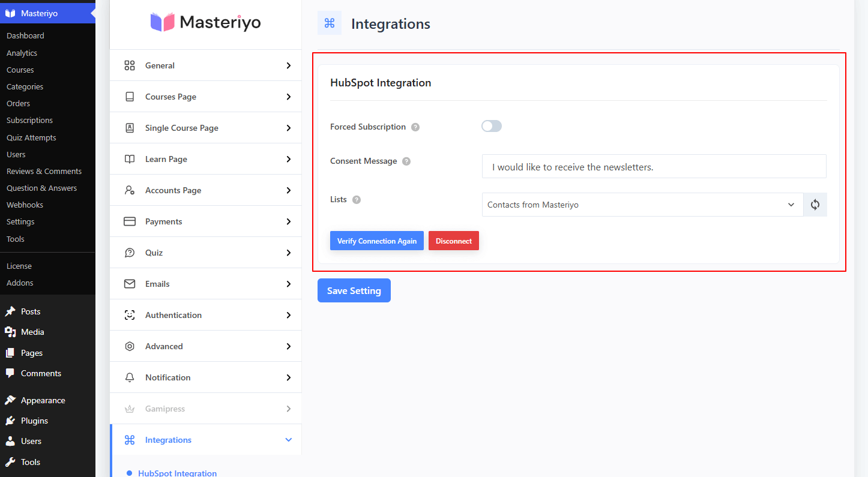The height and width of the screenshot is (477, 868).
Task: Click the Quiz question bubble icon
Action: coord(130,253)
